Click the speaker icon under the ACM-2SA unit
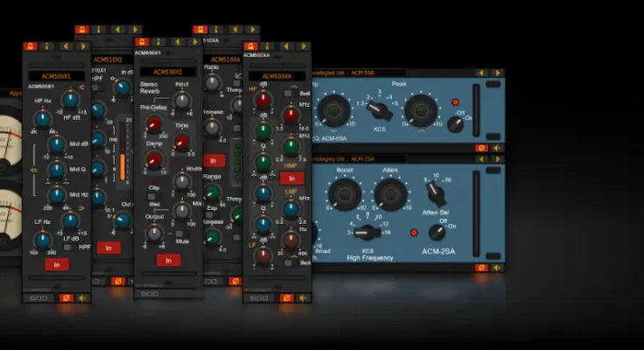The image size is (644, 350). click(496, 267)
